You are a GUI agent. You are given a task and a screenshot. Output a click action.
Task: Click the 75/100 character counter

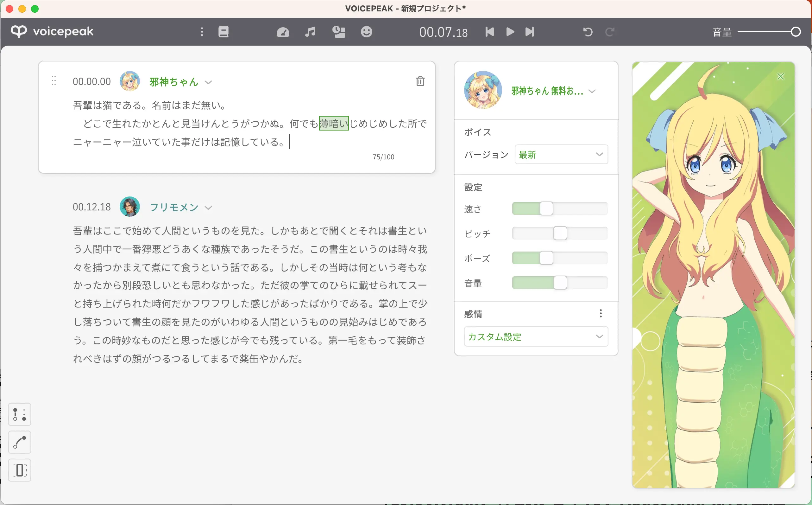click(x=383, y=157)
